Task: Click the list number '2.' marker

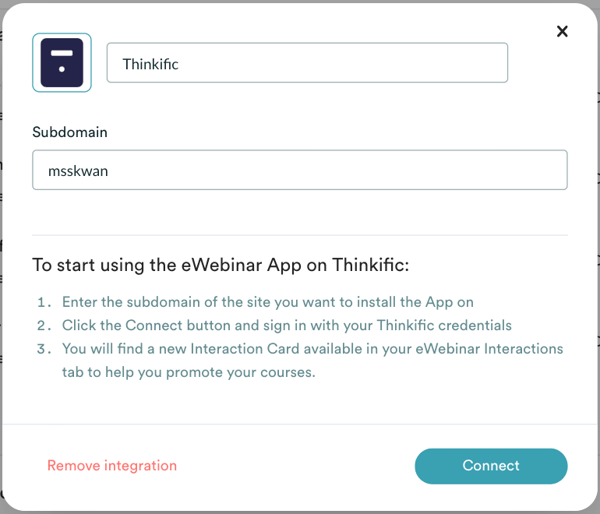Action: pos(44,325)
